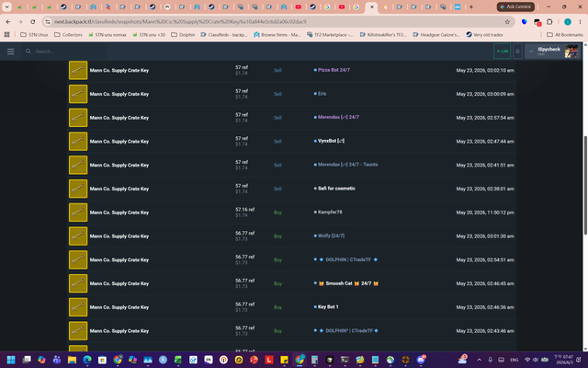
Task: Open the key icon in the Key Bot 1 row
Action: coord(78,306)
